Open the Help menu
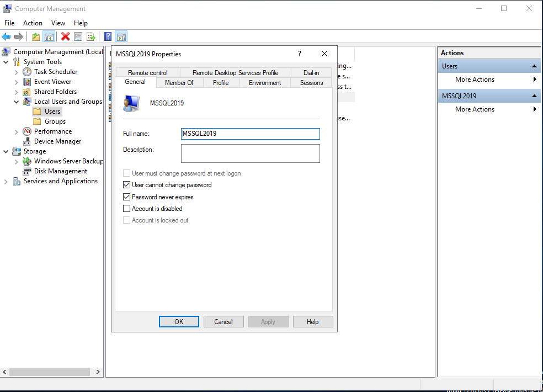The width and height of the screenshot is (543, 392). tap(81, 23)
